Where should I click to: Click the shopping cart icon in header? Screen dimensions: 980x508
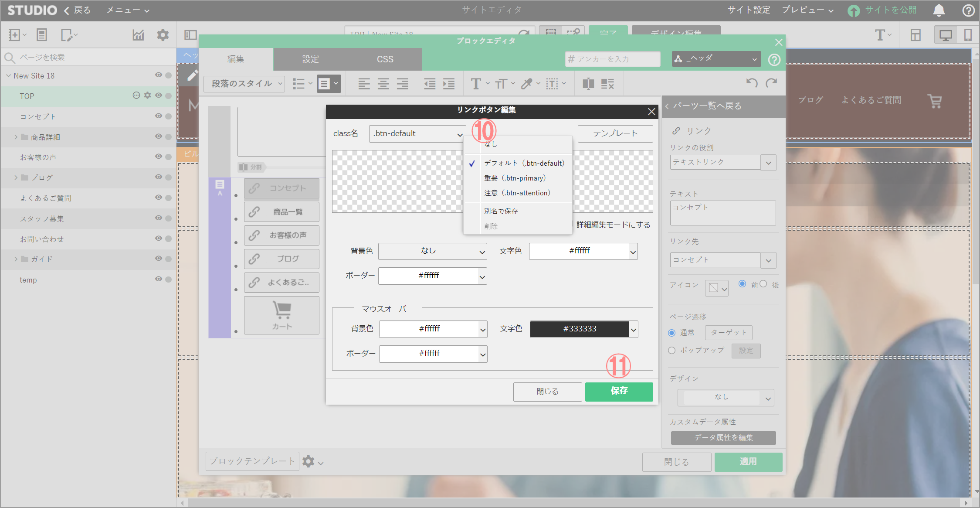coord(934,101)
